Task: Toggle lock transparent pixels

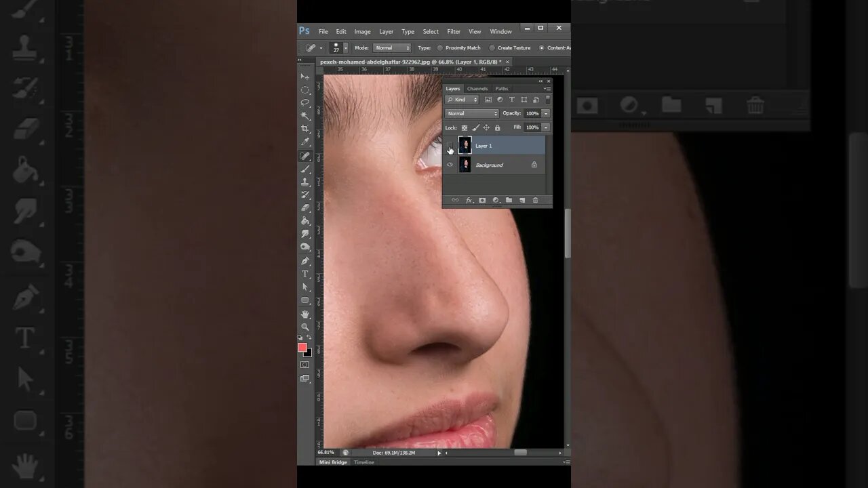Action: (x=465, y=127)
